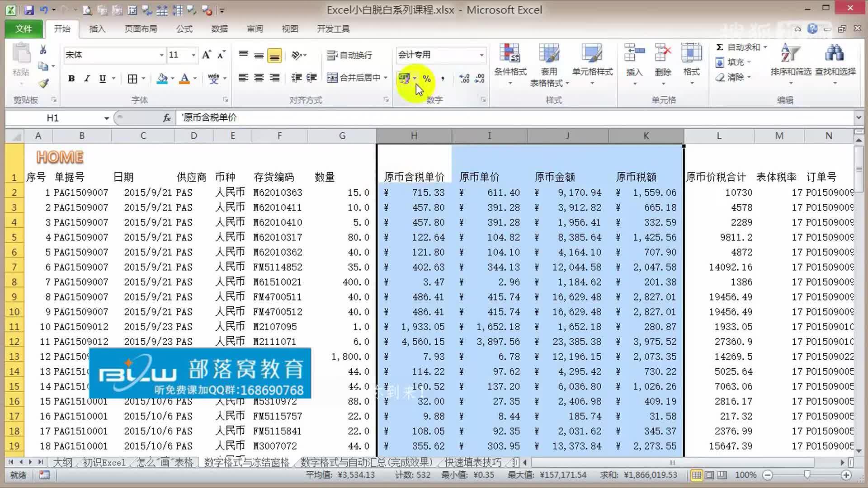Expand the fill color dropdown arrow
The image size is (868, 488).
coord(172,79)
